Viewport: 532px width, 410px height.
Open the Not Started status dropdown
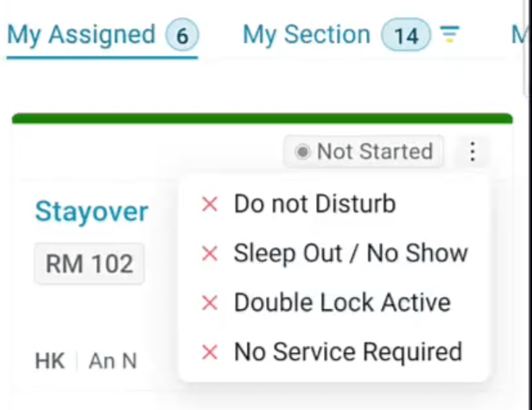click(x=364, y=152)
